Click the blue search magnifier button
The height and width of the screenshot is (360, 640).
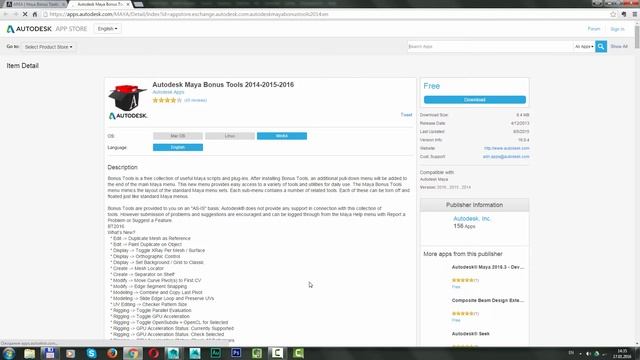(x=601, y=47)
